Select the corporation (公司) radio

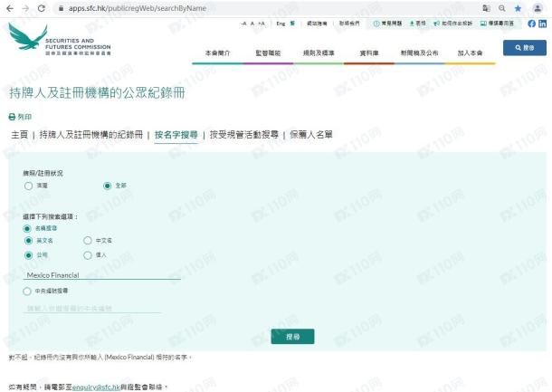pos(29,255)
